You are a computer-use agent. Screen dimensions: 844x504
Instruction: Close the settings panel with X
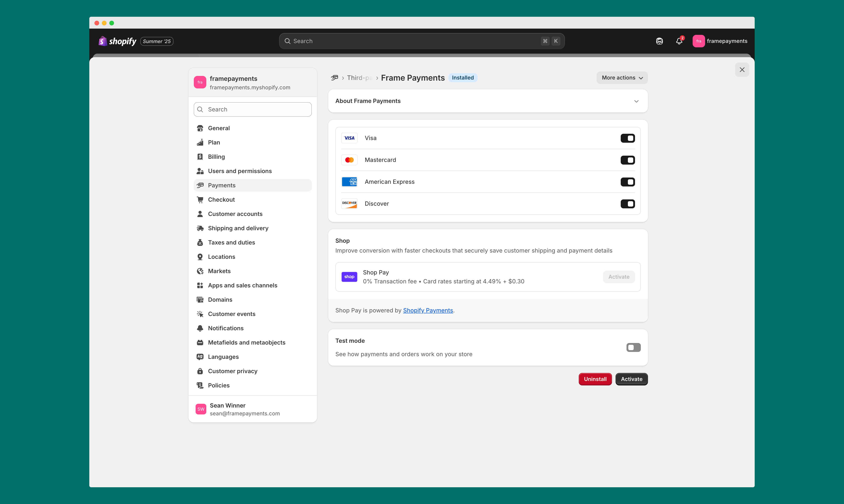[x=742, y=70]
